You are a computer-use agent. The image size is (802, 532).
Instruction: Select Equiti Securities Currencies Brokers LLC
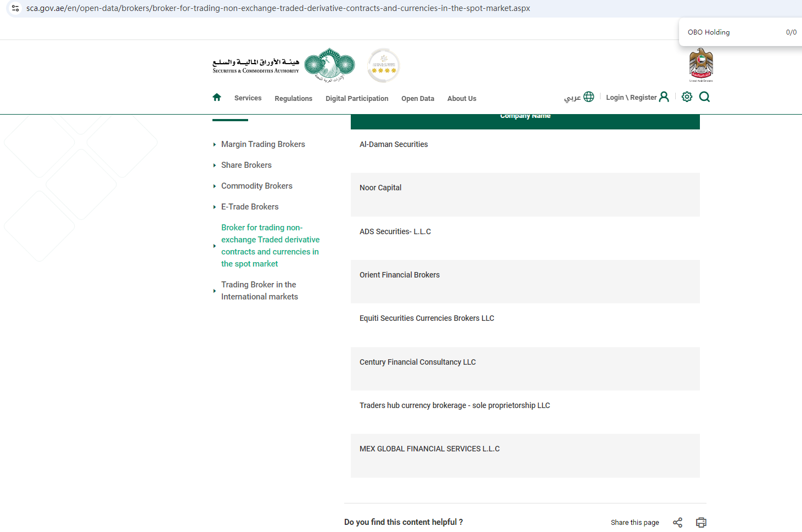[525, 325]
